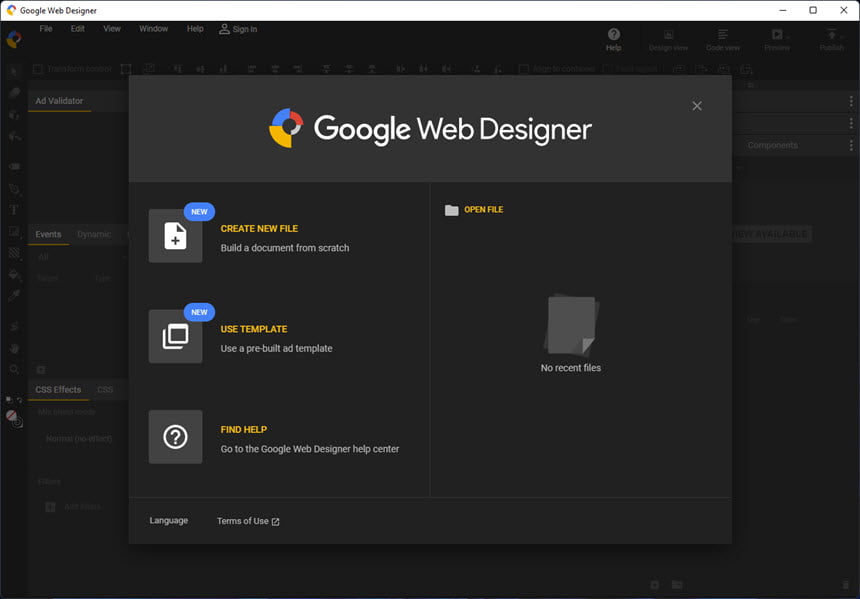Click the Find Help question mark tile
This screenshot has width=860, height=599.
tap(176, 437)
